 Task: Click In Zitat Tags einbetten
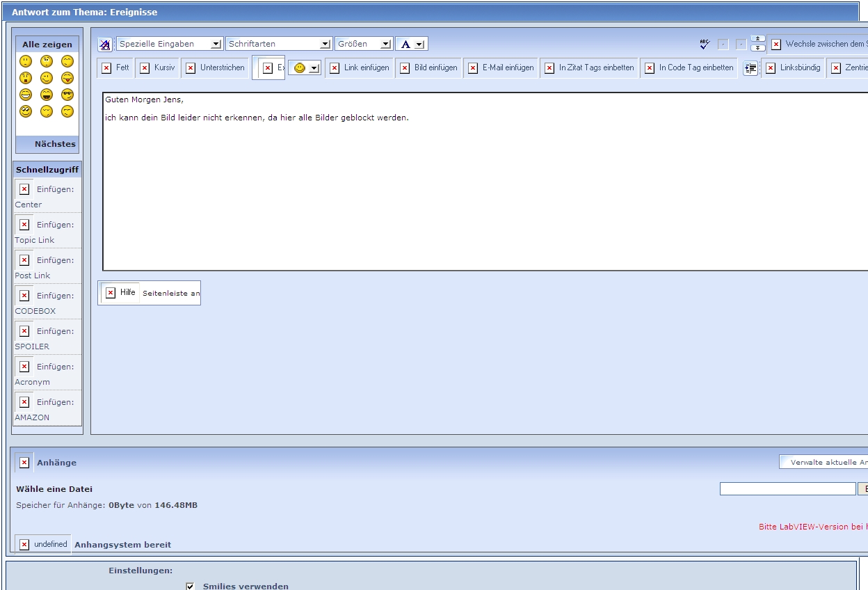(x=589, y=68)
